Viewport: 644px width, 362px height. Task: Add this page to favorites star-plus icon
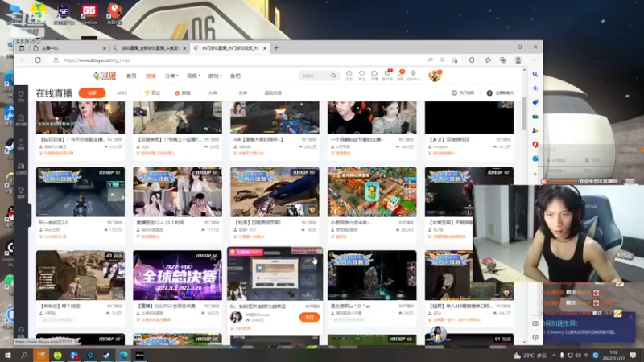pos(455,60)
